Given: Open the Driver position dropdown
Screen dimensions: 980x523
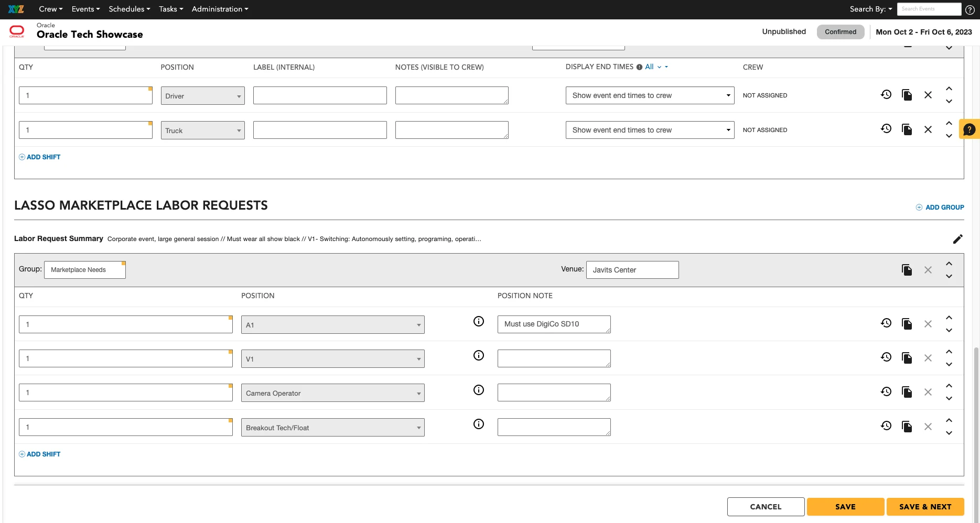Looking at the screenshot, I should tap(202, 96).
